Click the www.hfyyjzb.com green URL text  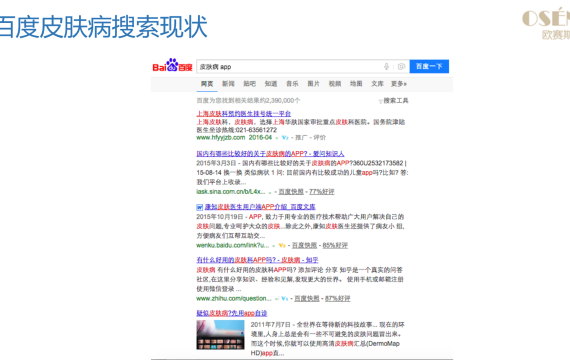point(221,137)
